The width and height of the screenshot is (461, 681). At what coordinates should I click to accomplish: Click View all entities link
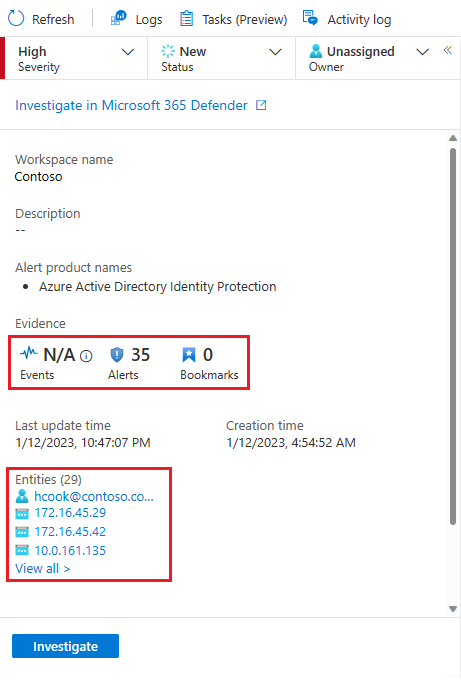pyautogui.click(x=43, y=569)
